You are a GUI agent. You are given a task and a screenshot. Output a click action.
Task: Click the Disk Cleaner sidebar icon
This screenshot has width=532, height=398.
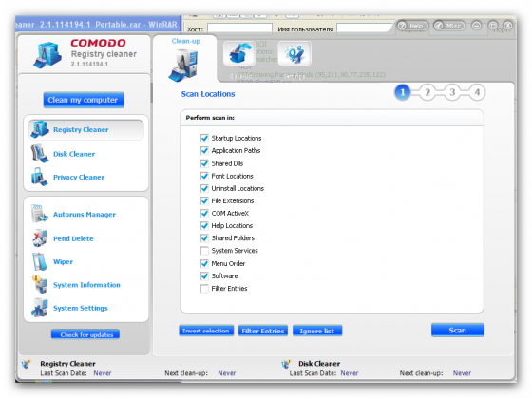point(40,154)
